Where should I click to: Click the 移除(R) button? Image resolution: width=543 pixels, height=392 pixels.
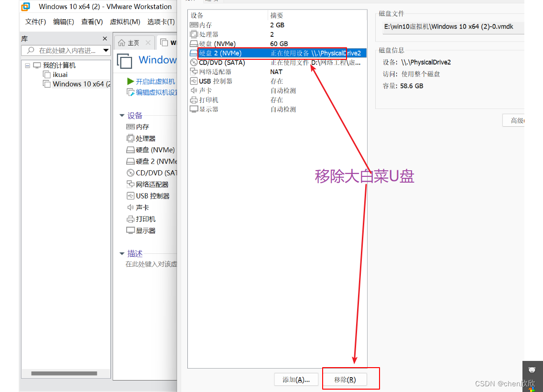(x=345, y=380)
